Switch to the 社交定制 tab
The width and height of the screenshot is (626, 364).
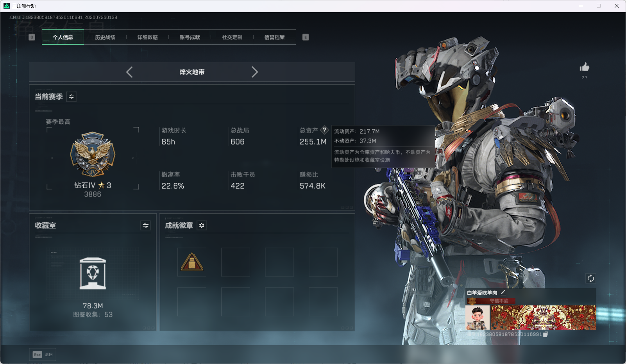coord(232,37)
